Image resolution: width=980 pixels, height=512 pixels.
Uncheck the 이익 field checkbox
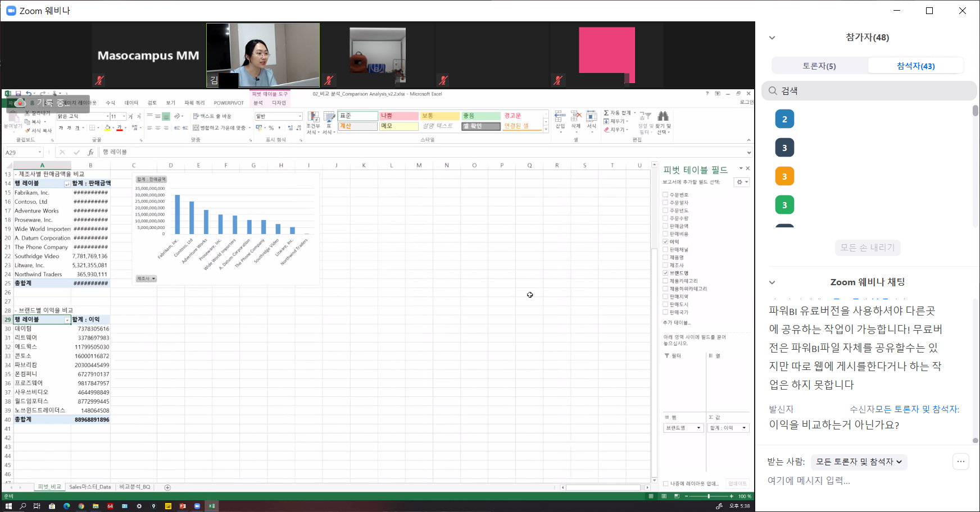(665, 242)
